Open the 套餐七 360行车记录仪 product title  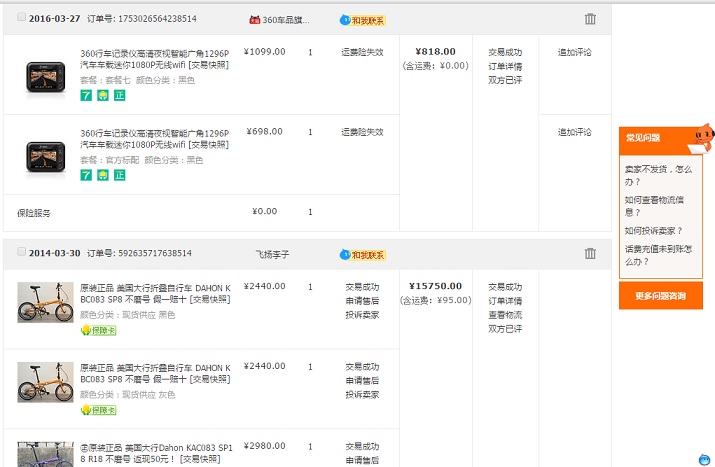[x=155, y=59]
